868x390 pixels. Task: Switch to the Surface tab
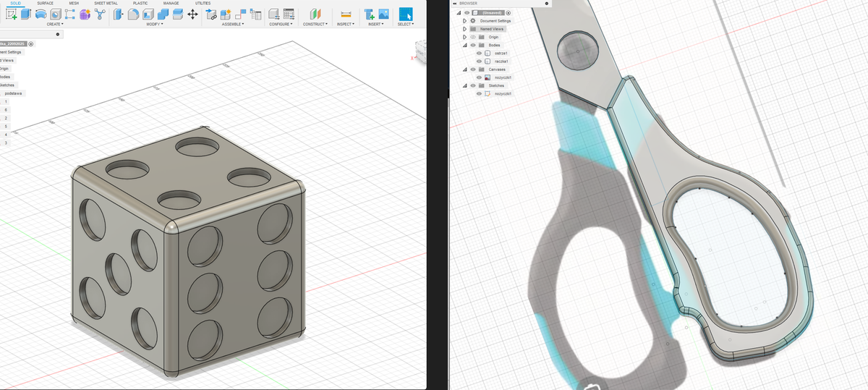(x=45, y=4)
